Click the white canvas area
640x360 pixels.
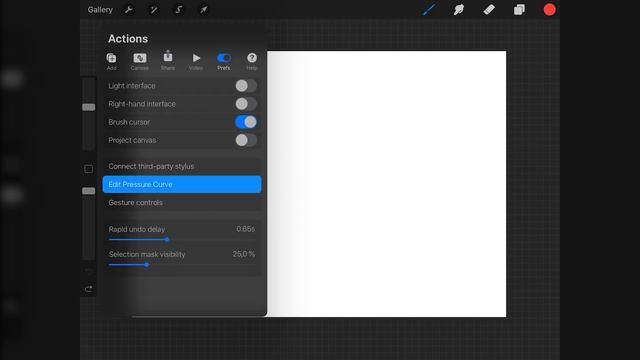(x=387, y=184)
